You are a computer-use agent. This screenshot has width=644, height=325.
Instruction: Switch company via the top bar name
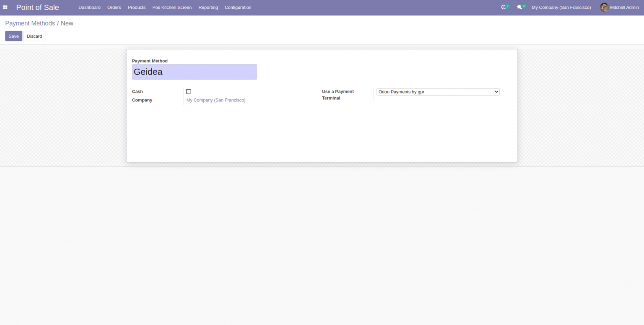tap(561, 7)
